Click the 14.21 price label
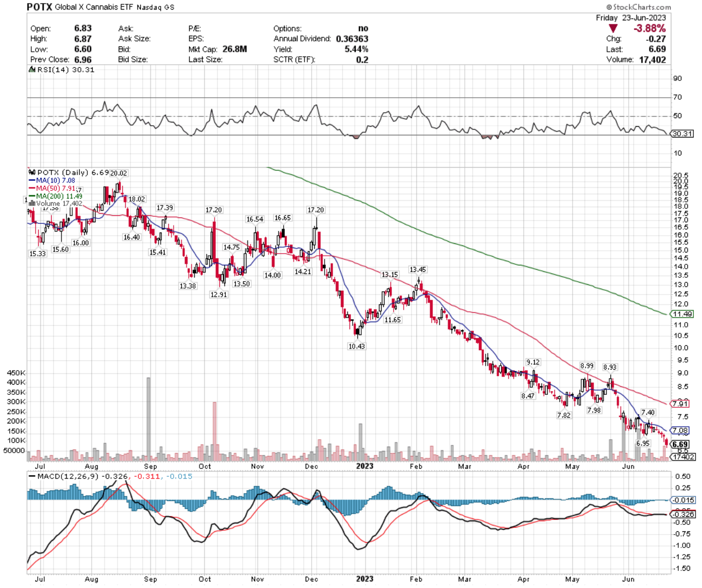 pos(302,271)
